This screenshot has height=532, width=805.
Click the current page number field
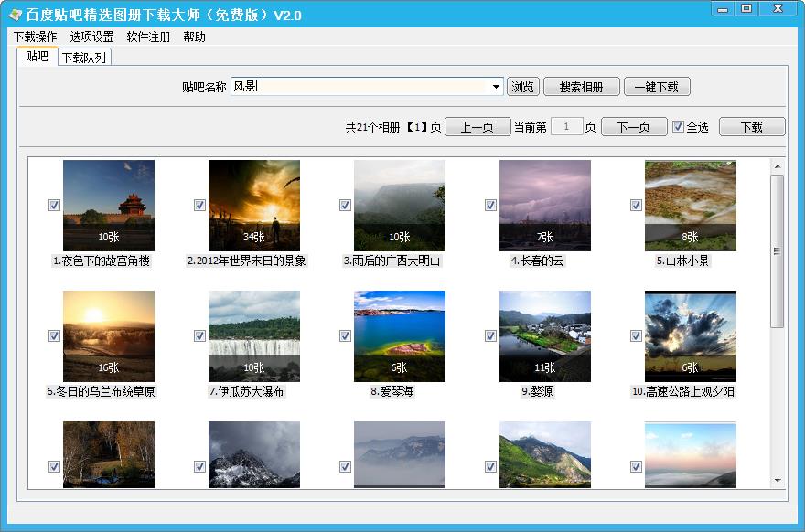(x=566, y=127)
